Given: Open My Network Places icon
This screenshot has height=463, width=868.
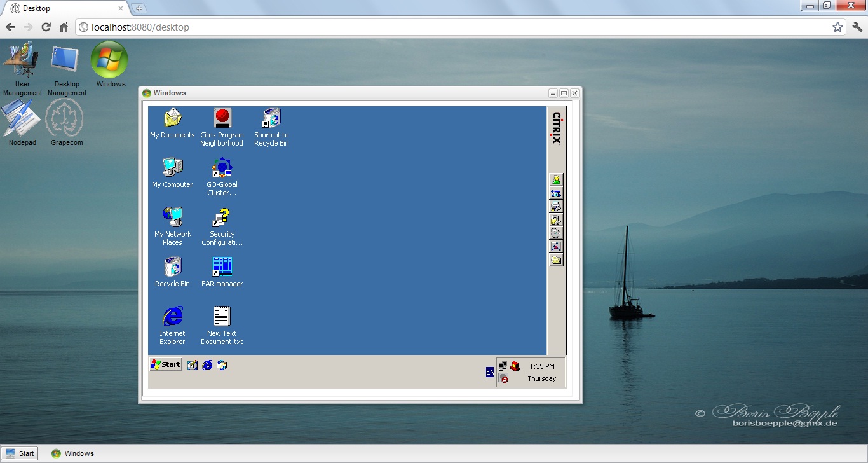Looking at the screenshot, I should (172, 218).
